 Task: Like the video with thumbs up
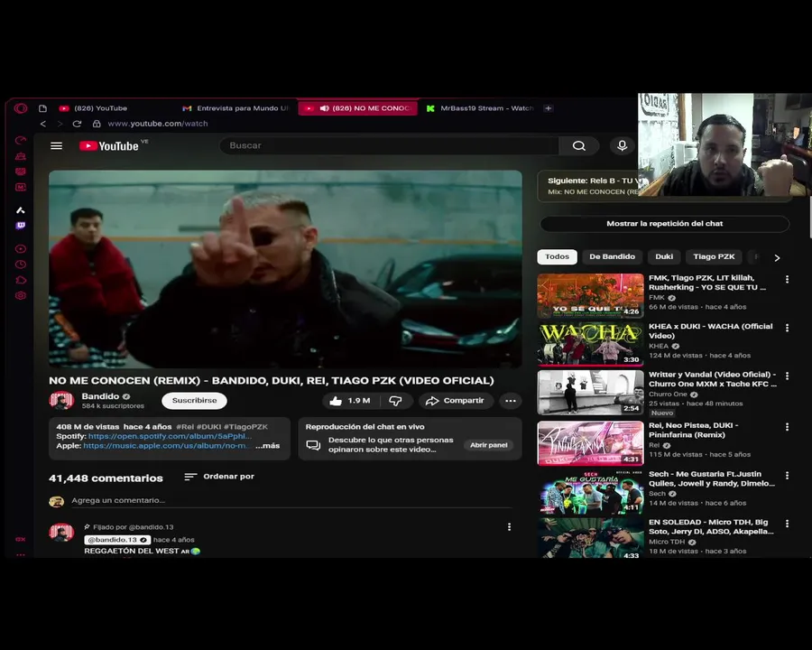[x=349, y=401]
